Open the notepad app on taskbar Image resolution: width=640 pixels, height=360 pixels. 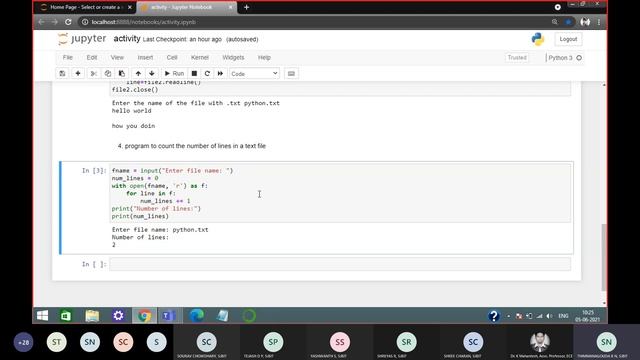tap(222, 316)
